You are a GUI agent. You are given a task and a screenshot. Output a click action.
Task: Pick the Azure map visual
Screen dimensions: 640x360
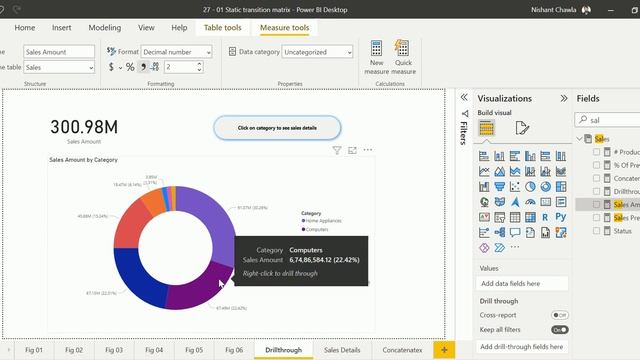(x=515, y=202)
